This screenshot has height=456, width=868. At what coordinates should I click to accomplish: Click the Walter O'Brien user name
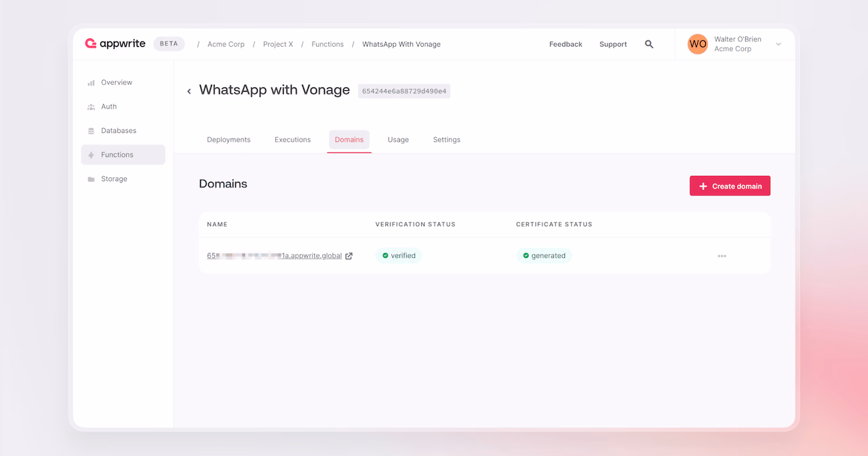point(738,39)
